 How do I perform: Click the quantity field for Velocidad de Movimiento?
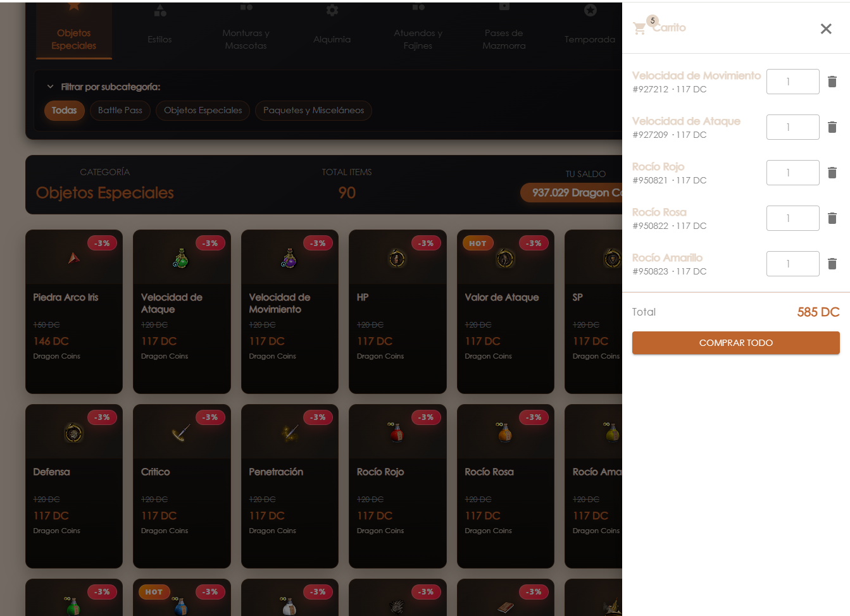792,82
